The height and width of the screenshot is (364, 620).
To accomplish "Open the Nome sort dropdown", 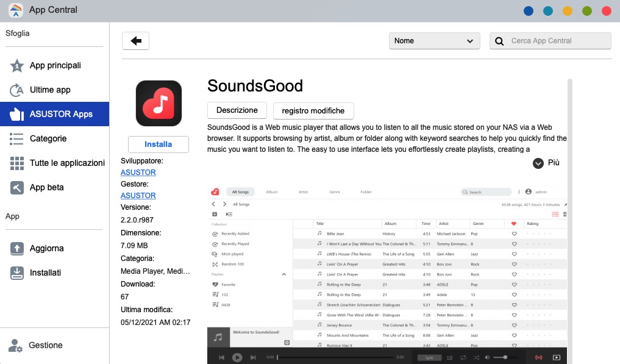I will pos(434,41).
